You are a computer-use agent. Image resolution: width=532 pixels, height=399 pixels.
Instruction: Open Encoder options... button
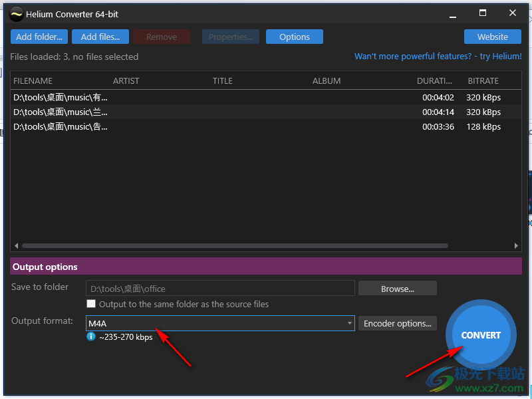point(397,323)
